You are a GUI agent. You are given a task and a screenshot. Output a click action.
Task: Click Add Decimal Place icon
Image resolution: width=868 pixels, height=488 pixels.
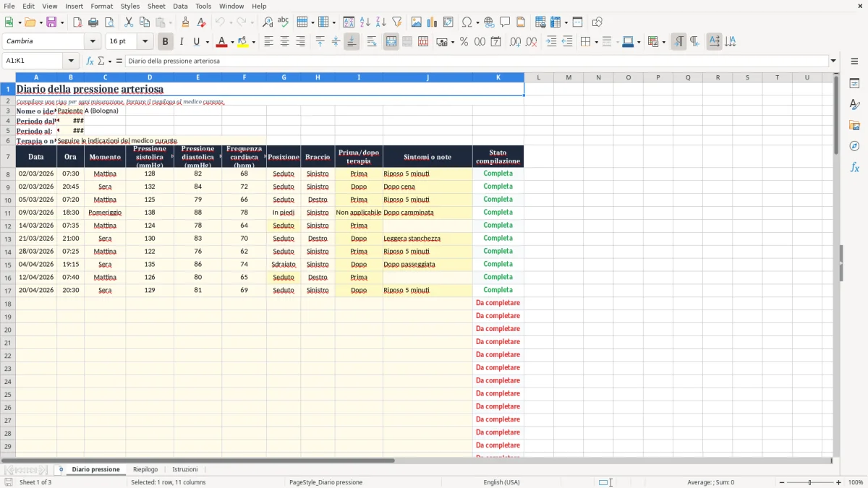[515, 42]
